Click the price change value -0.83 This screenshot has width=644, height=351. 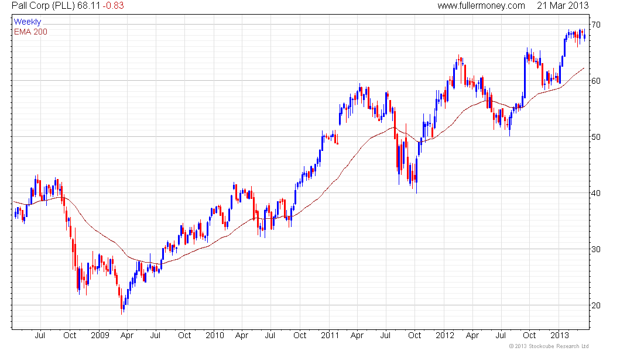pos(113,6)
